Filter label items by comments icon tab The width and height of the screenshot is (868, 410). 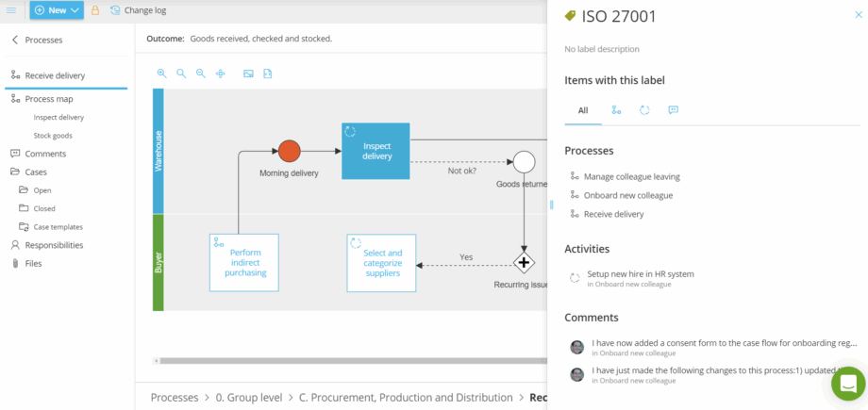673,110
